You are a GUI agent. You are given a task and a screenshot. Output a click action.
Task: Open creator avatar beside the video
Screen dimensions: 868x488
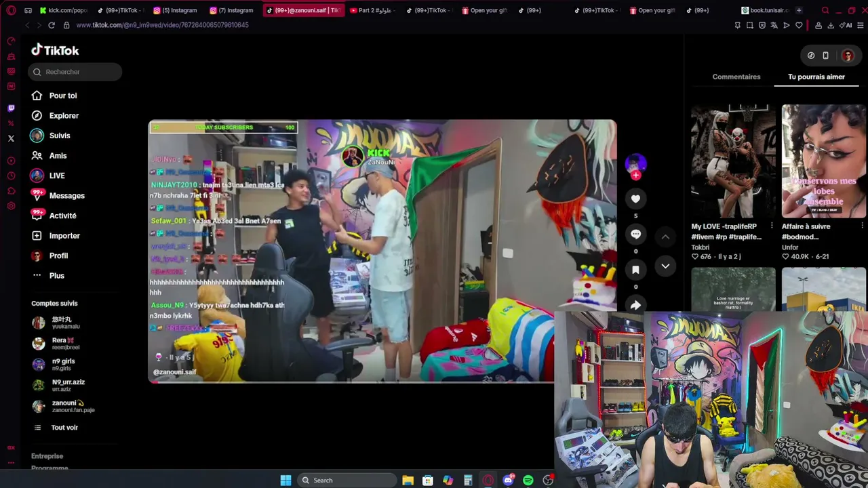(635, 163)
